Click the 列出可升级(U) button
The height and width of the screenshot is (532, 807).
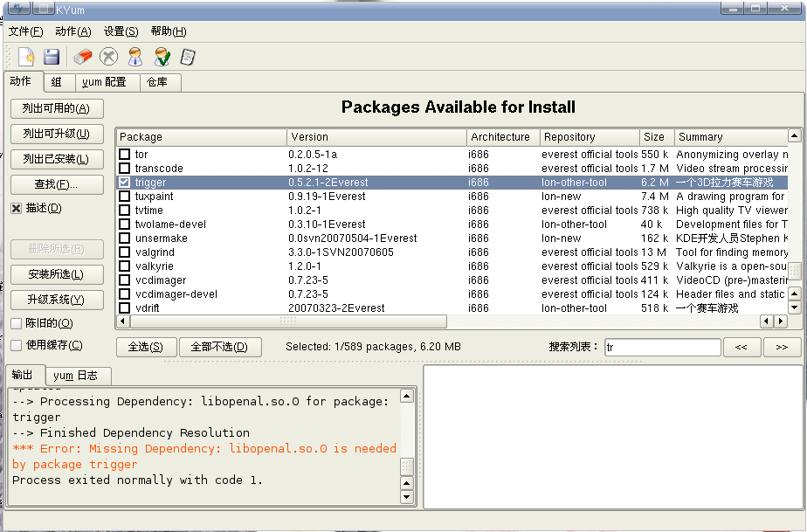click(x=57, y=134)
